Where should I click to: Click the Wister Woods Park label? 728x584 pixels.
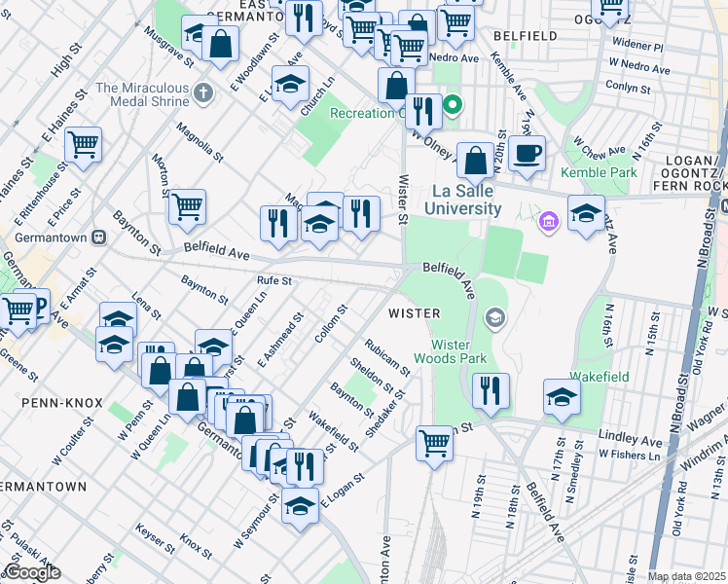451,351
